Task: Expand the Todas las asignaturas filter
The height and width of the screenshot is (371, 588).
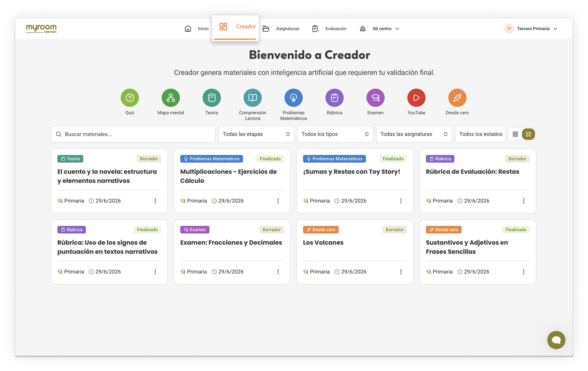Action: click(x=414, y=134)
